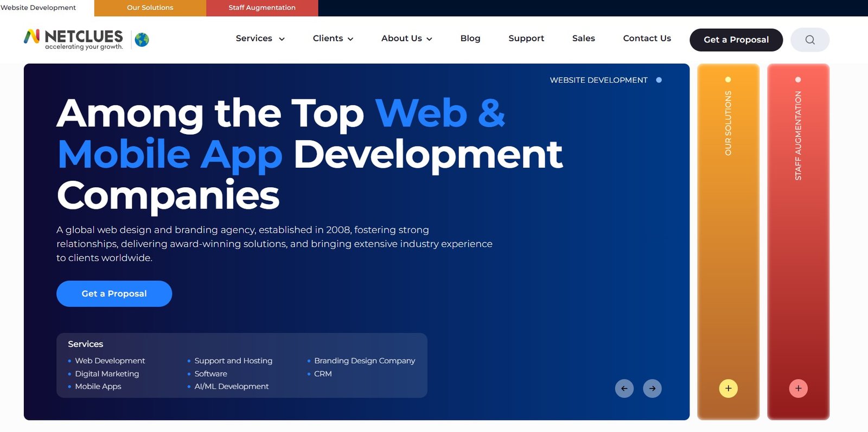Go to previous slide arrow

pyautogui.click(x=624, y=388)
